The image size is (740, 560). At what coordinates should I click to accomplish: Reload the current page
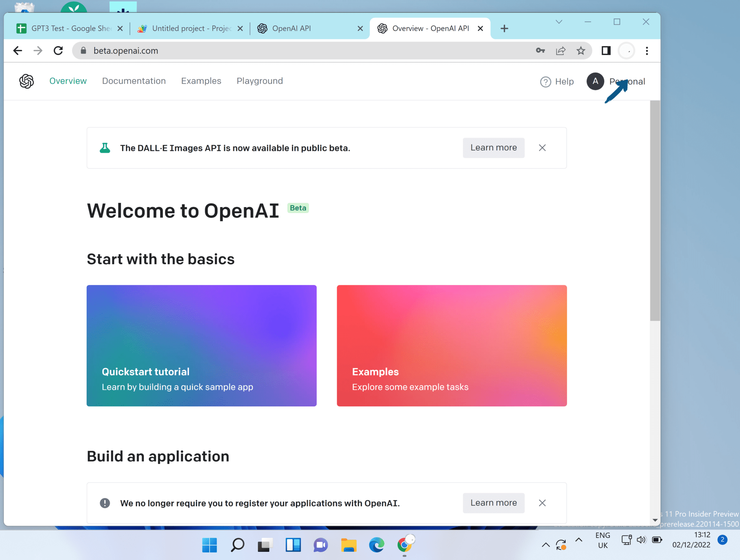click(x=58, y=51)
